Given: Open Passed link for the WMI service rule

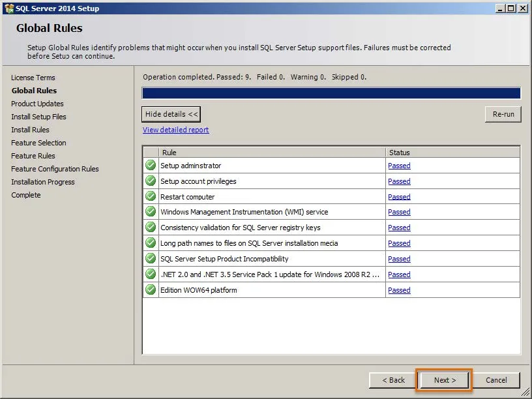Looking at the screenshot, I should [x=400, y=212].
